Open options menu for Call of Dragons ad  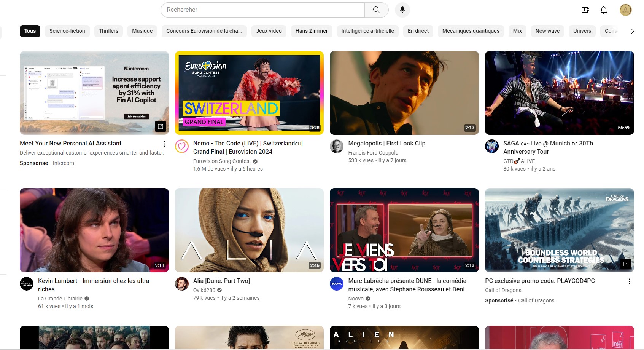click(x=629, y=281)
